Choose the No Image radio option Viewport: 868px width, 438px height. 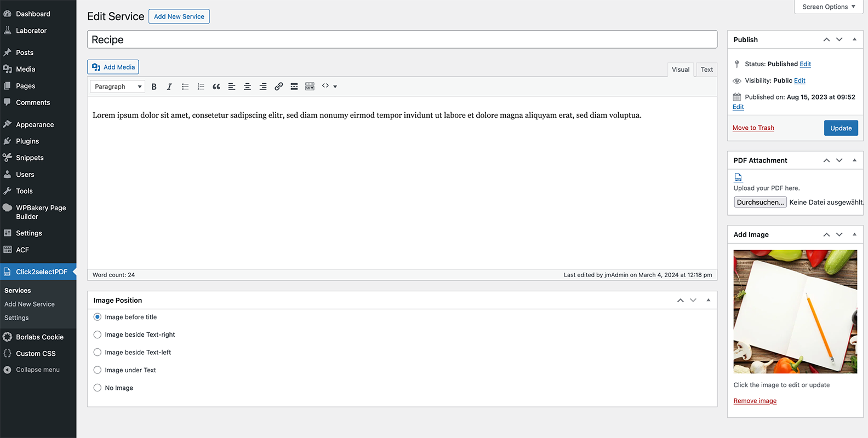pos(98,388)
